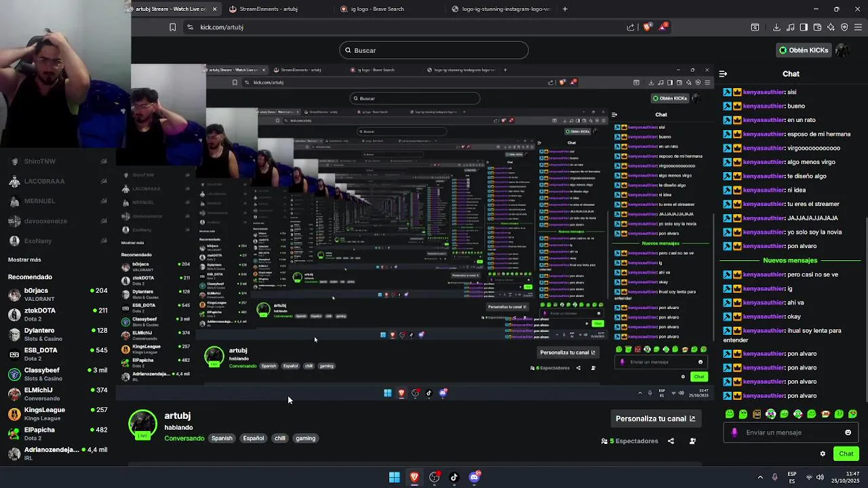The height and width of the screenshot is (488, 868).
Task: Open the clock showing 11:47 25/10/2025
Action: (x=845, y=477)
